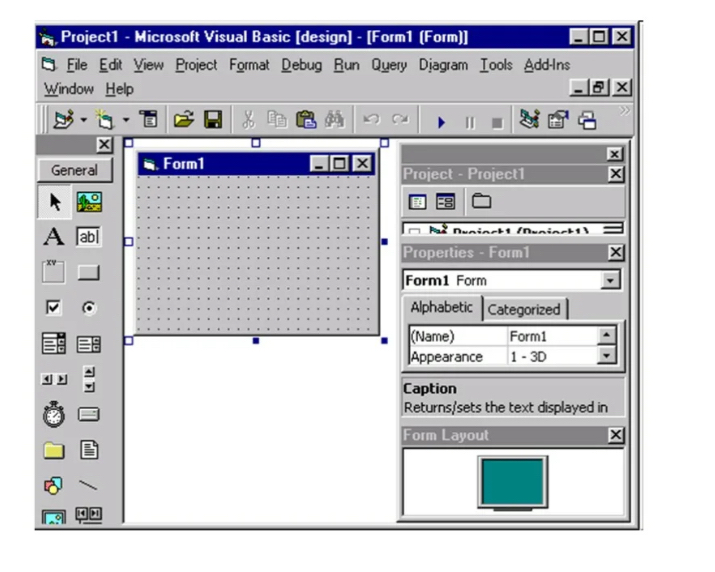Select the ComboBox tool in toolbox

(54, 343)
